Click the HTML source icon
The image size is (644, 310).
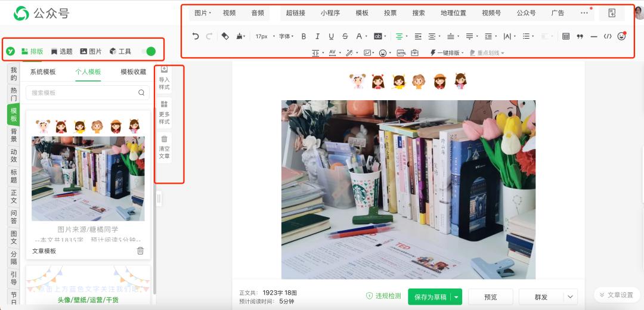point(401,52)
